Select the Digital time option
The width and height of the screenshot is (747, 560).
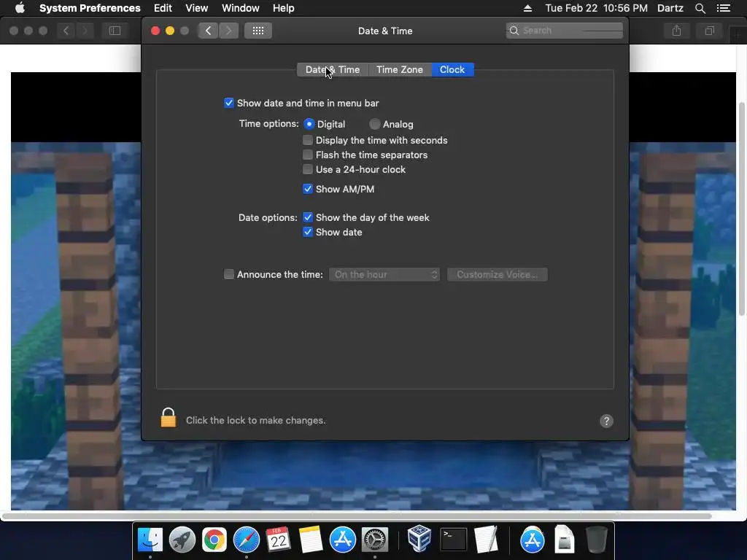click(x=309, y=124)
